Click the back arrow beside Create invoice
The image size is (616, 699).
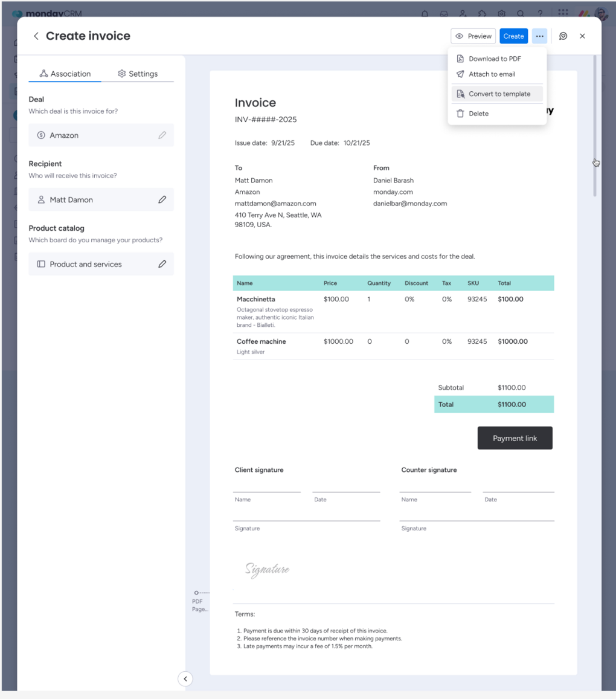(36, 36)
